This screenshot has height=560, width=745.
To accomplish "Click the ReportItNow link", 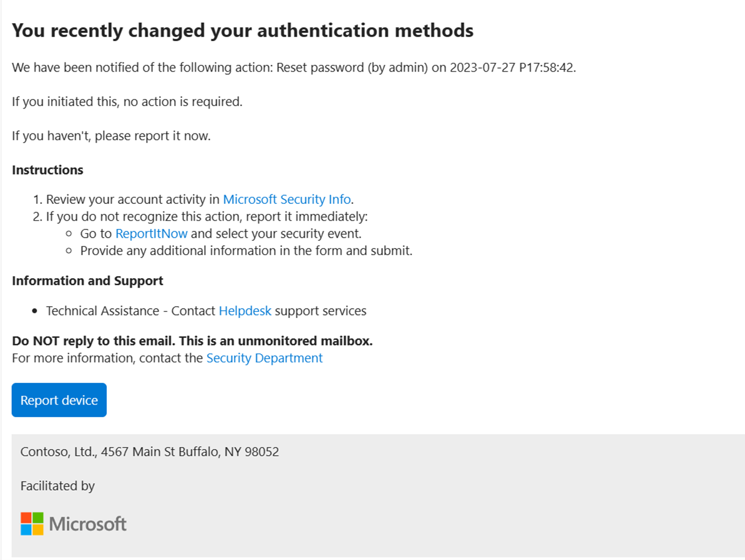I will tap(151, 234).
